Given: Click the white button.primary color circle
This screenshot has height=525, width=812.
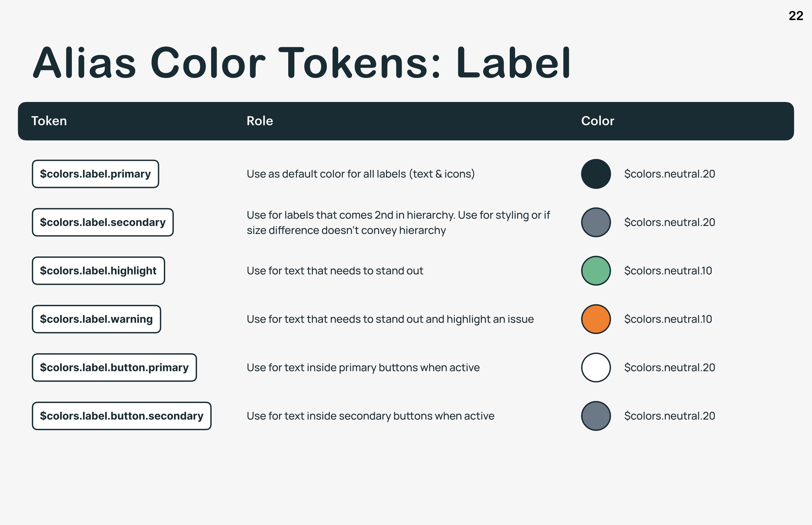Looking at the screenshot, I should 596,367.
